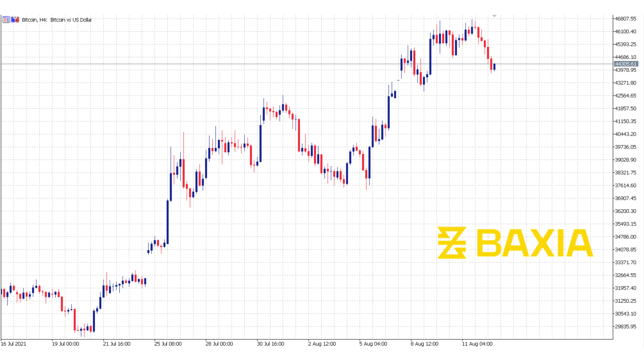644x363 pixels.
Task: Click the BAXIA watermark text
Action: click(535, 243)
